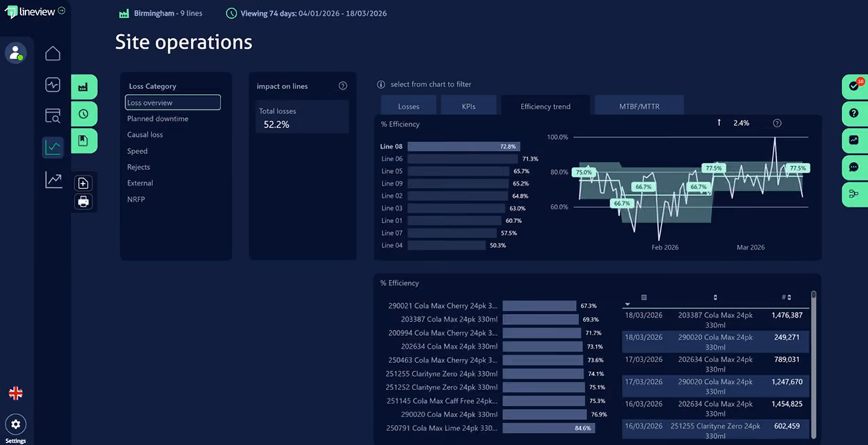Open the live pulse monitor icon
This screenshot has height=445, width=868.
tap(53, 85)
